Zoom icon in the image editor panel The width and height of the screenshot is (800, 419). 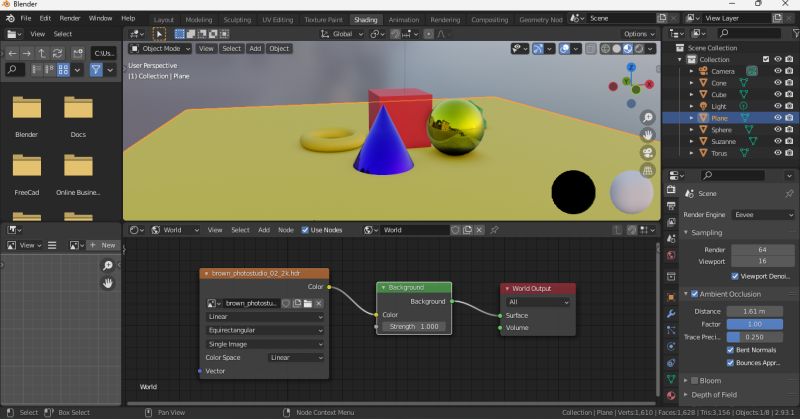tap(108, 265)
